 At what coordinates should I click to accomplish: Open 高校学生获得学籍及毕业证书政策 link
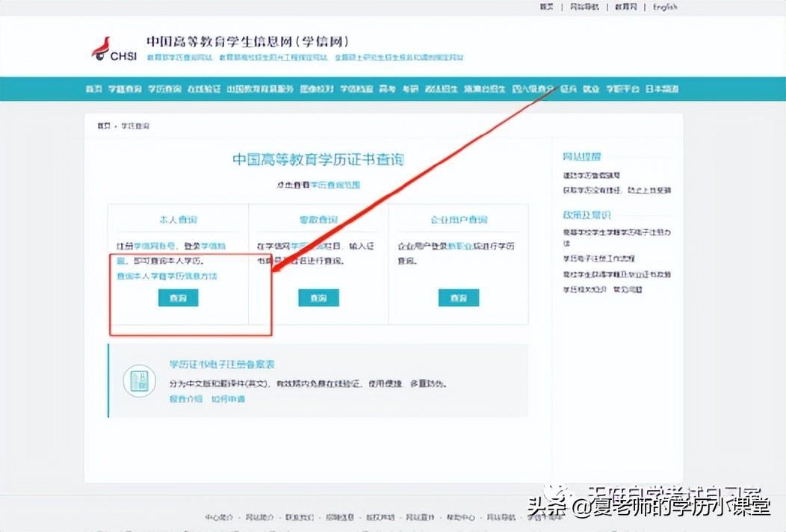(617, 275)
